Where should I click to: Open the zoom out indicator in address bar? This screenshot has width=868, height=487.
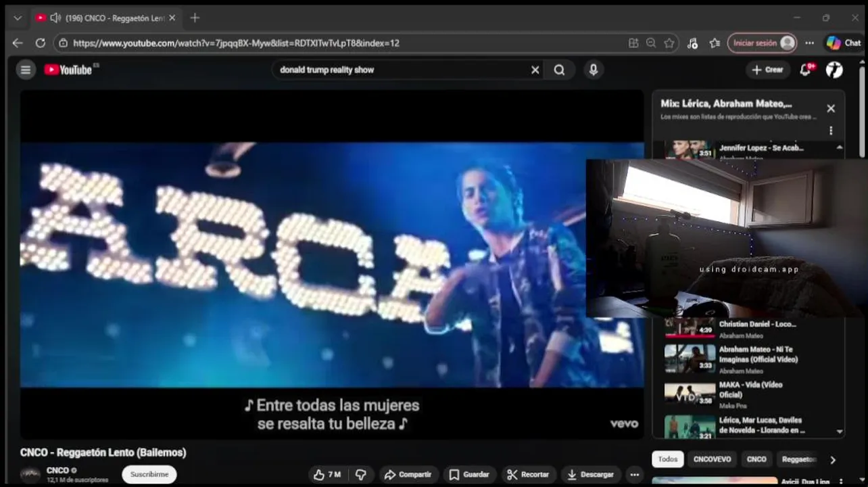[651, 43]
